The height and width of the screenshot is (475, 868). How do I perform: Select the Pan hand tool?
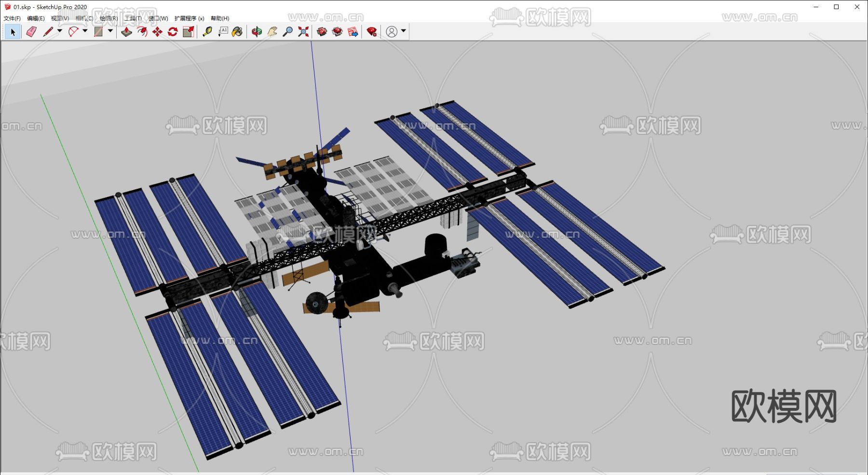(x=272, y=32)
